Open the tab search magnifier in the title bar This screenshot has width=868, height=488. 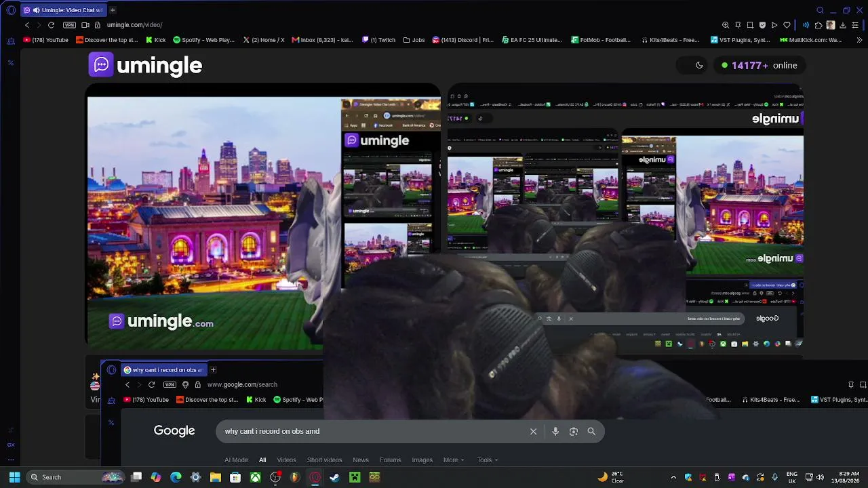[820, 10]
